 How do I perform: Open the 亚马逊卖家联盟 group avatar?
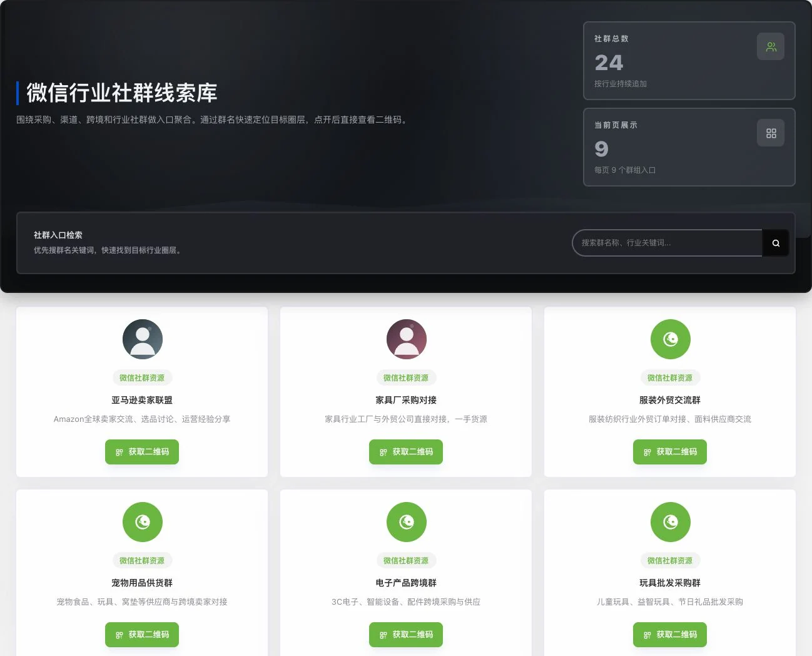(143, 339)
